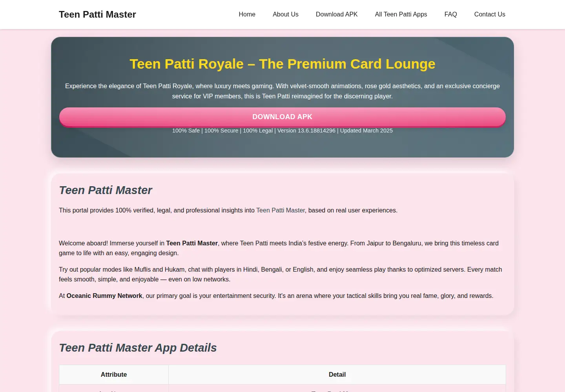565x392 pixels.
Task: Go to the Home menu item
Action: [x=247, y=15]
